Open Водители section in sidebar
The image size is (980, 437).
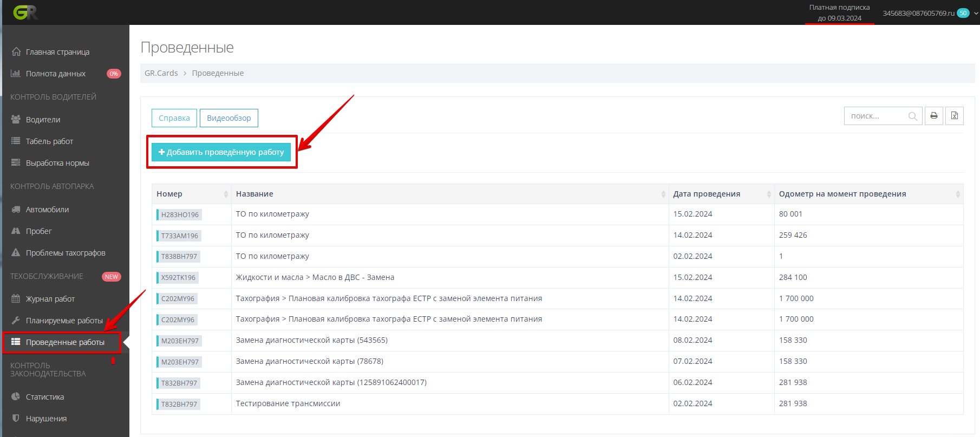[43, 120]
